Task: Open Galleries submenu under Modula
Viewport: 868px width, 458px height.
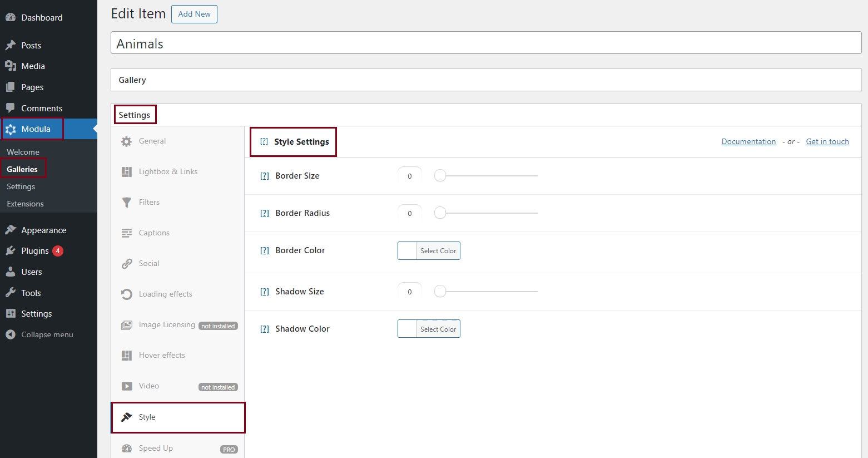Action: tap(22, 169)
